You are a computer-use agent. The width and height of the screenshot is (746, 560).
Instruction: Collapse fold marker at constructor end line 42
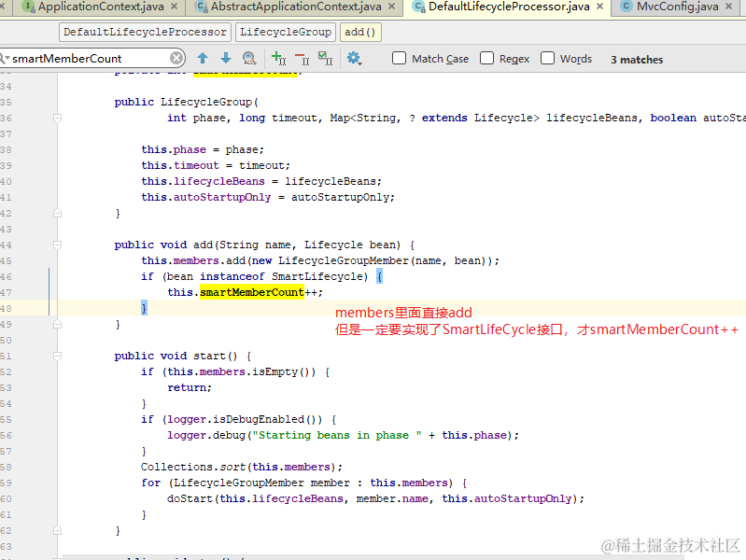57,213
